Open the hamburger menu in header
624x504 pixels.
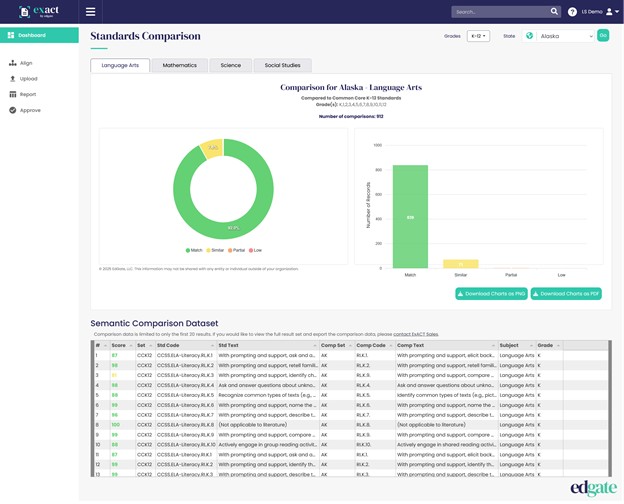click(x=90, y=12)
